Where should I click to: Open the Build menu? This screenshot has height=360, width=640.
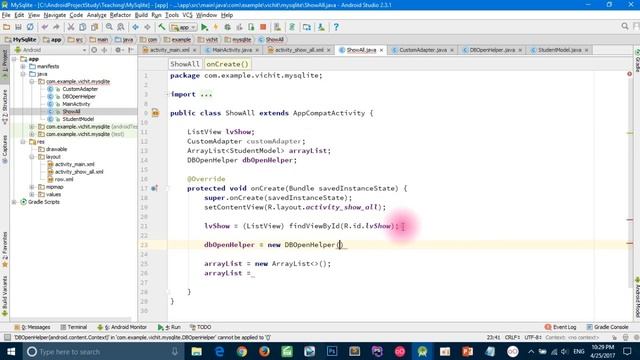pos(141,15)
